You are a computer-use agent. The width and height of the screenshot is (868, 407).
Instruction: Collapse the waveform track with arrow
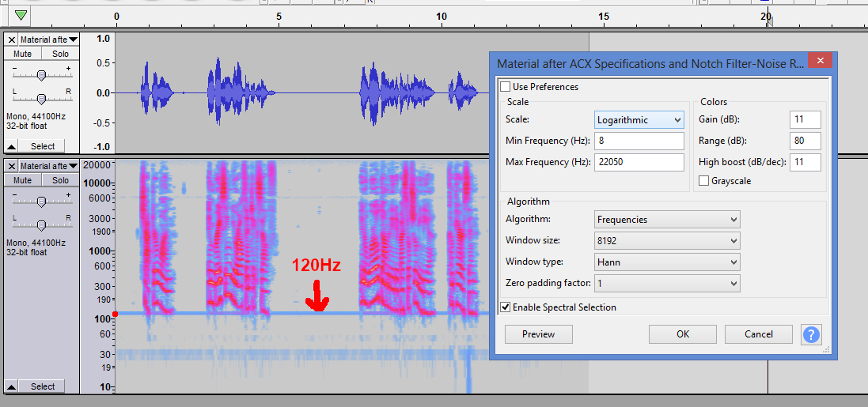[x=12, y=146]
